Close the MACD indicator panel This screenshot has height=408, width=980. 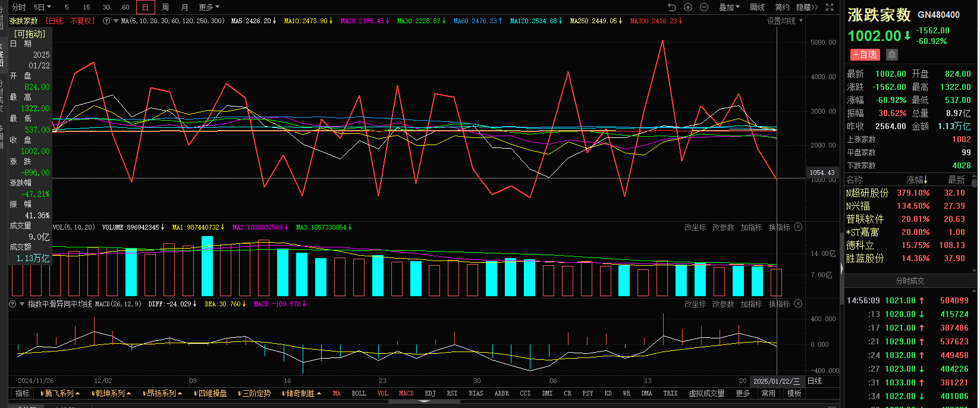click(x=798, y=304)
